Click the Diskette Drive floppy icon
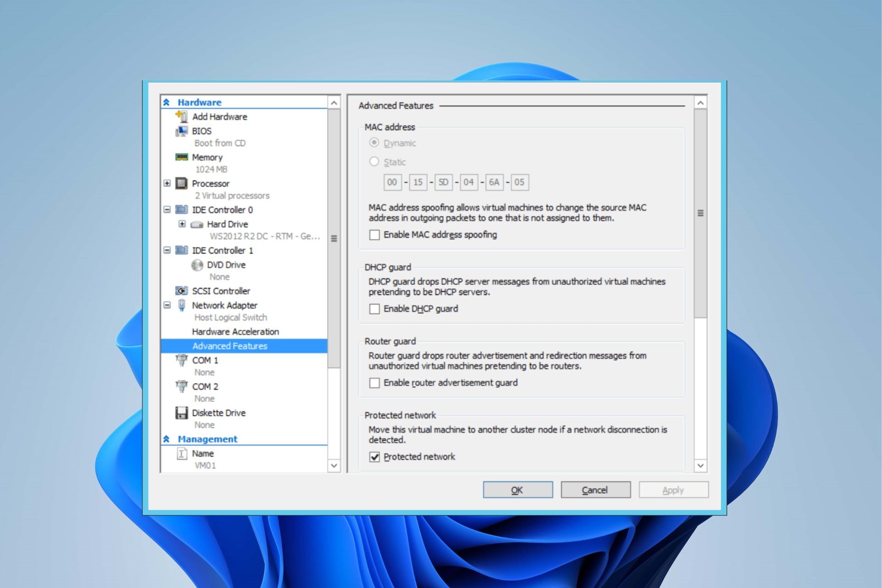Screen dimensions: 882x588 pyautogui.click(x=181, y=413)
